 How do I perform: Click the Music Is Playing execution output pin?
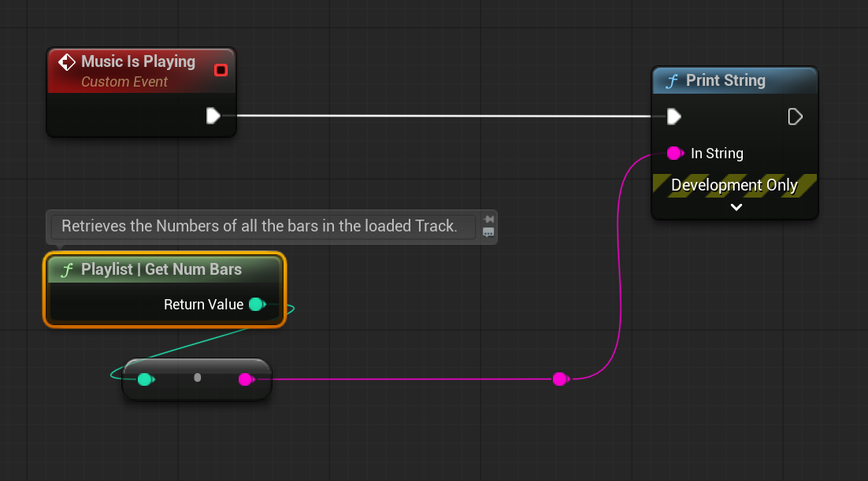point(213,117)
